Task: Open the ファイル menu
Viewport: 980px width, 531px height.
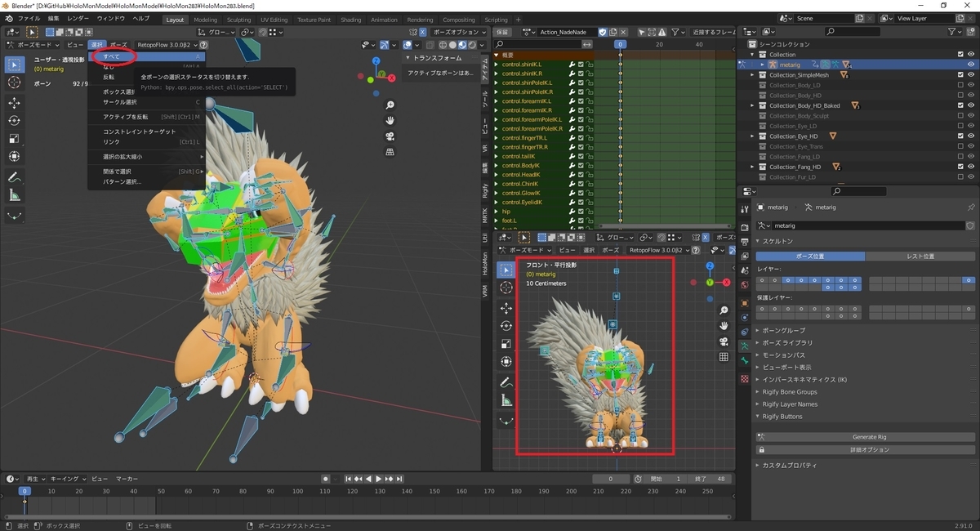Action: [29, 18]
